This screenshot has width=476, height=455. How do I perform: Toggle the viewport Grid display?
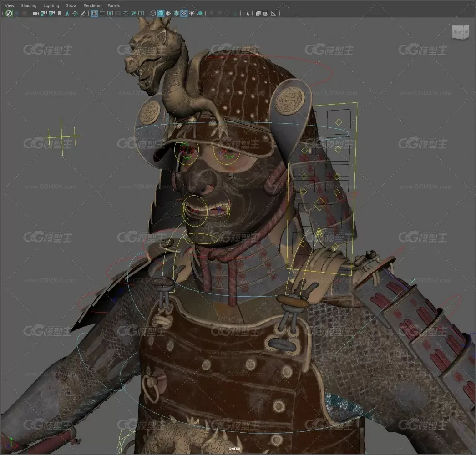94,13
